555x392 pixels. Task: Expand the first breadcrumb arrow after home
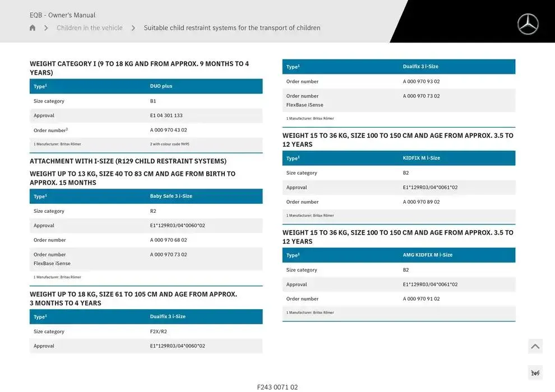pyautogui.click(x=46, y=27)
